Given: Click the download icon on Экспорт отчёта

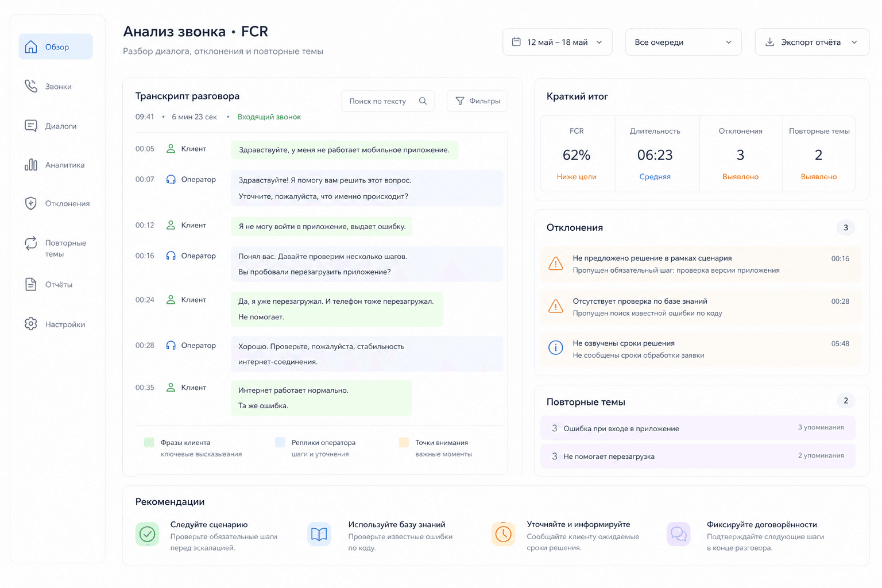Looking at the screenshot, I should [770, 42].
